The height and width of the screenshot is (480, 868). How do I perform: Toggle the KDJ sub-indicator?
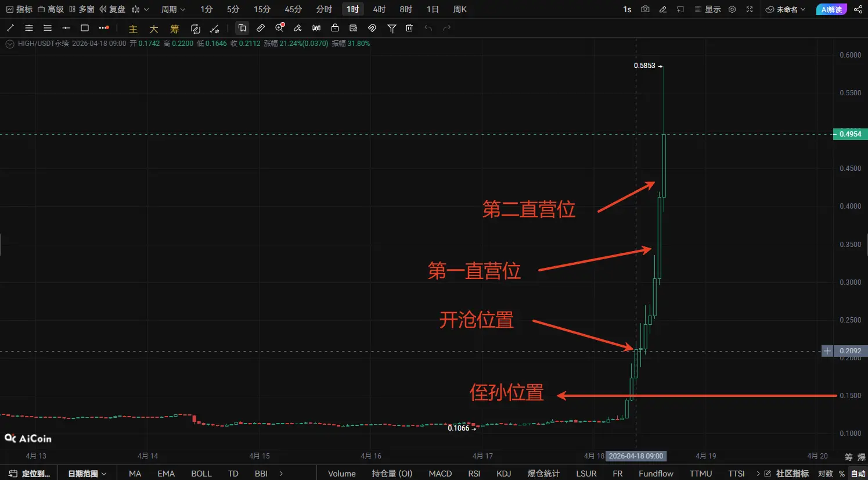click(x=504, y=474)
